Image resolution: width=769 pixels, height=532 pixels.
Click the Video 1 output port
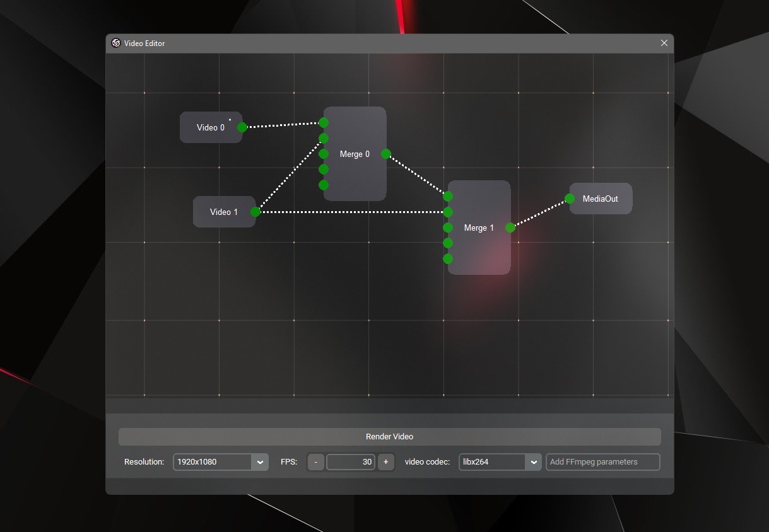click(x=255, y=212)
